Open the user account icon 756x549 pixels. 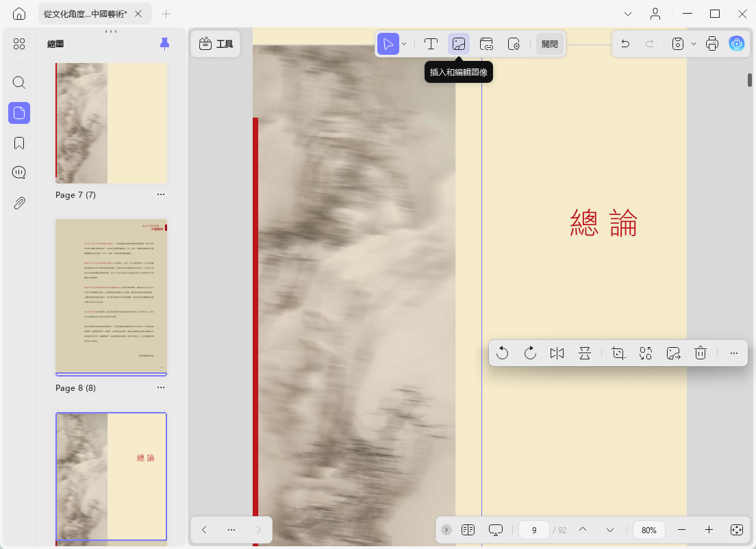click(655, 14)
